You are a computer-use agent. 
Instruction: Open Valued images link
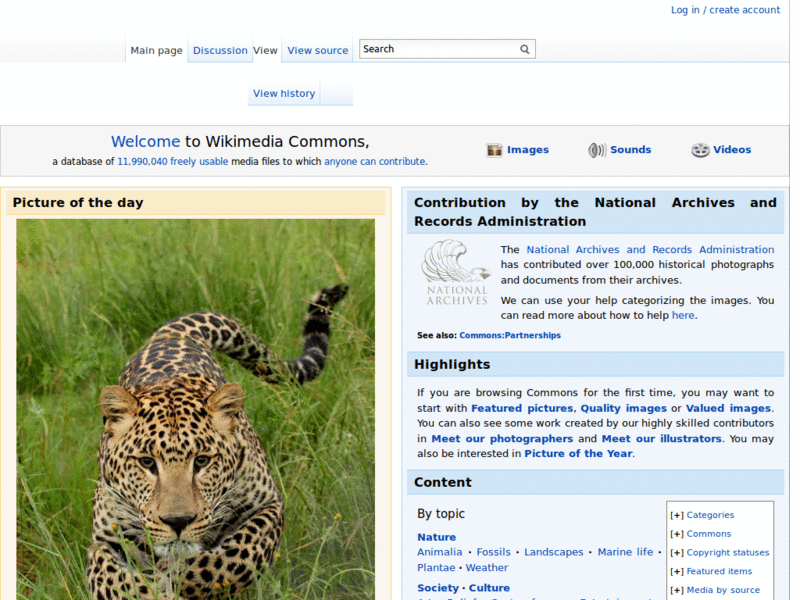click(x=728, y=408)
